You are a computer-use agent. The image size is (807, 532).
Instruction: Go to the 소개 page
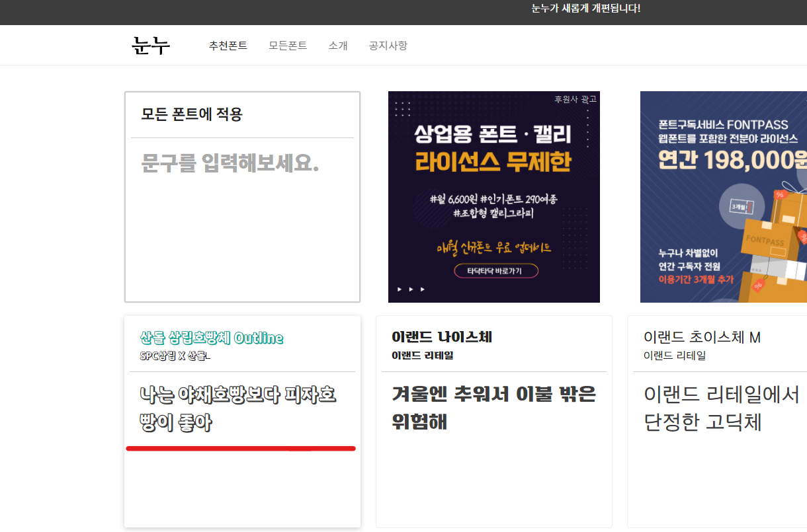(x=338, y=46)
